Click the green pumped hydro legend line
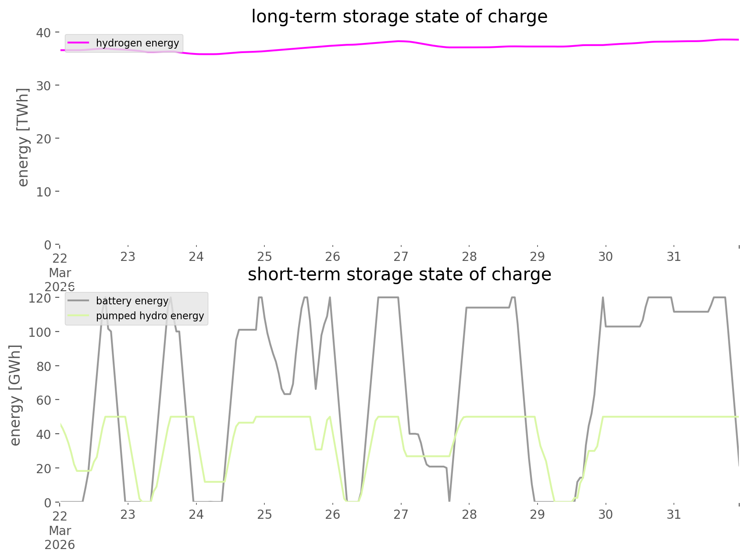 coord(78,316)
